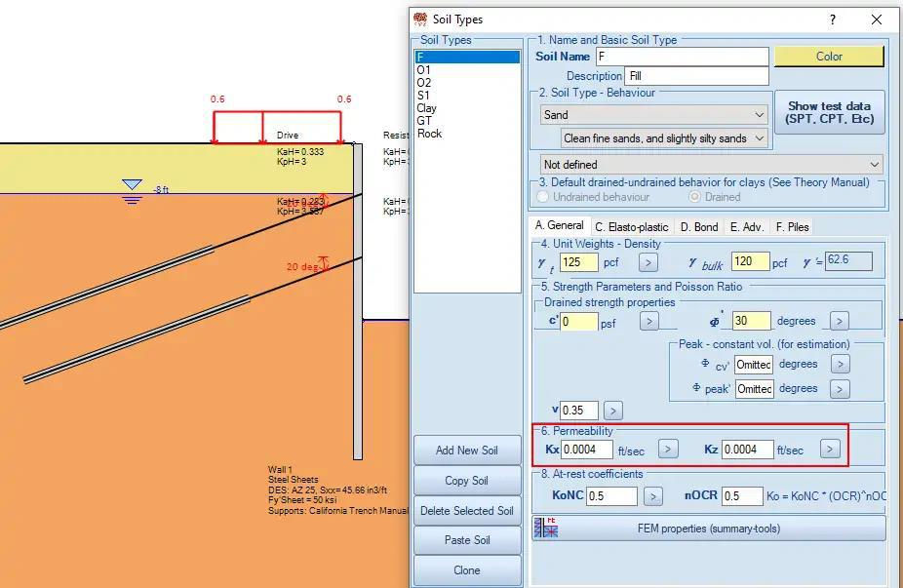Click the arrow button next to total unit weight
This screenshot has width=903, height=588.
pos(648,262)
